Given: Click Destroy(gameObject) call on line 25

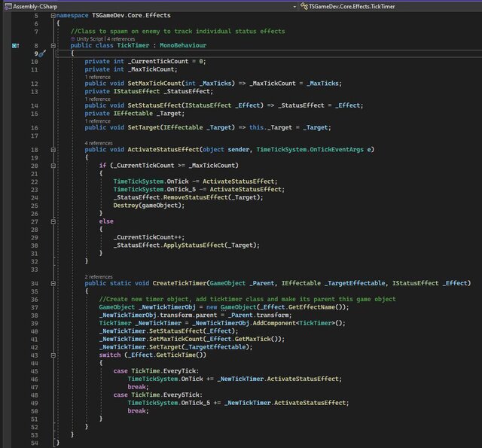Looking at the screenshot, I should point(149,206).
